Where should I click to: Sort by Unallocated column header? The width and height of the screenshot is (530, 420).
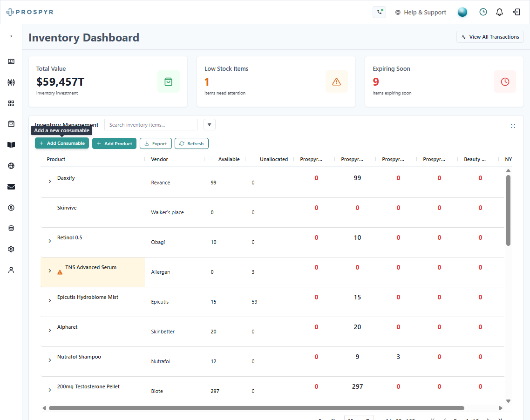coord(274,159)
